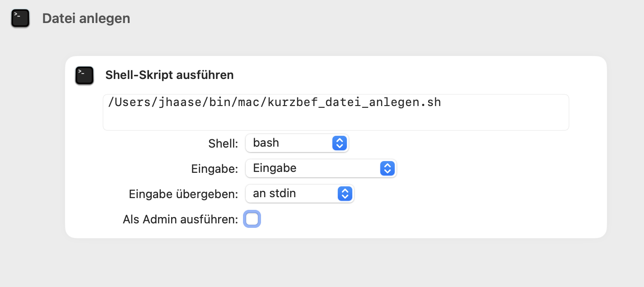
Task: Click the Datei anlegen shortcut title
Action: pos(86,19)
